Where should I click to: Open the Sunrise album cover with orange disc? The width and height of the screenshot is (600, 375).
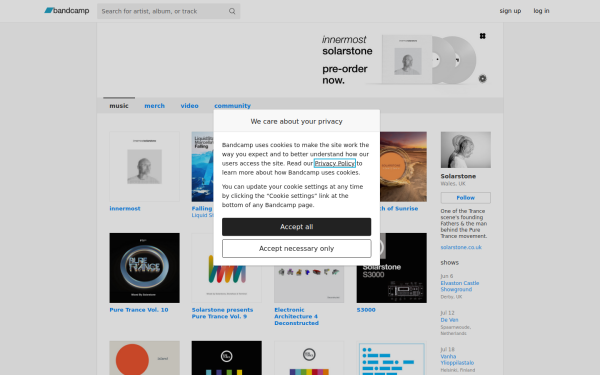403,166
